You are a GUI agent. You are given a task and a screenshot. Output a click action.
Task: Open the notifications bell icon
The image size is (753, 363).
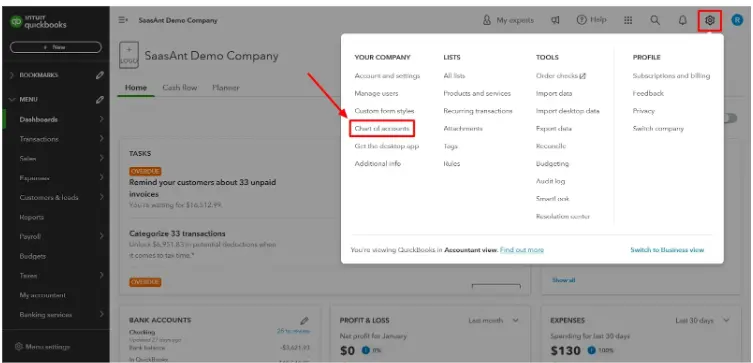[x=682, y=20]
